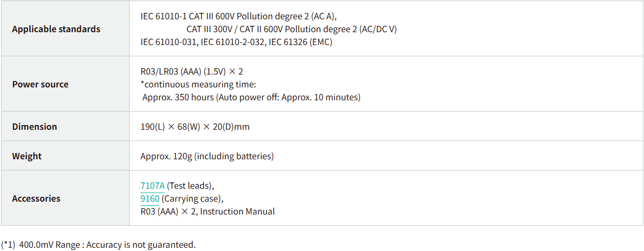Click the 400.0mV Range accuracy footnote
The height and width of the screenshot is (251, 644).
click(x=107, y=245)
